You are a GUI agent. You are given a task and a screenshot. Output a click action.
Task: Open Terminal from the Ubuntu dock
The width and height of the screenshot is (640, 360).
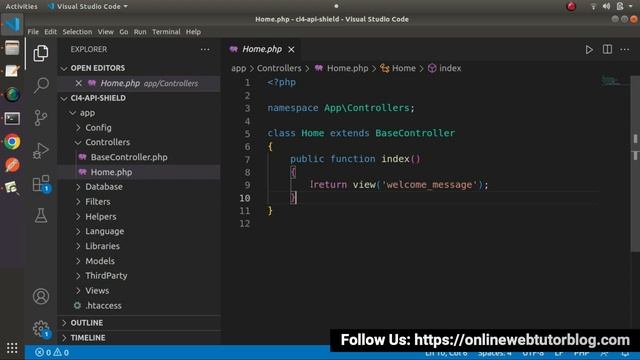coord(12,118)
